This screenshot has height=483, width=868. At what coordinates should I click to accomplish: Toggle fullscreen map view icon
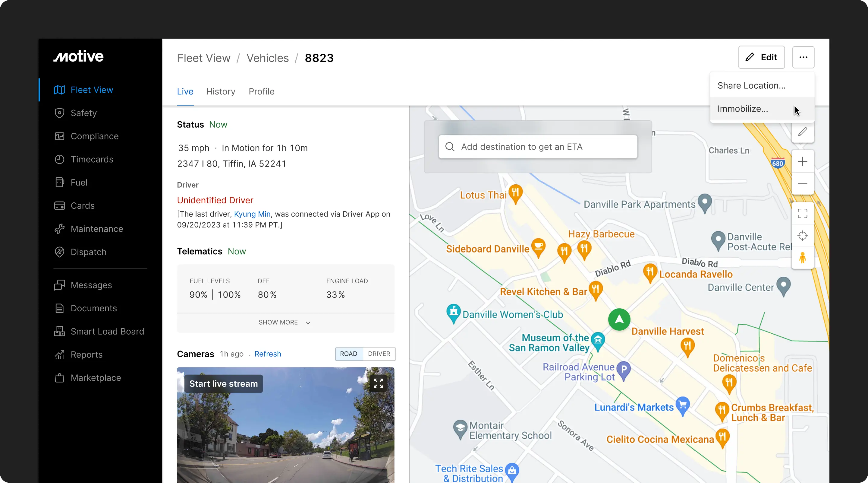pos(802,214)
